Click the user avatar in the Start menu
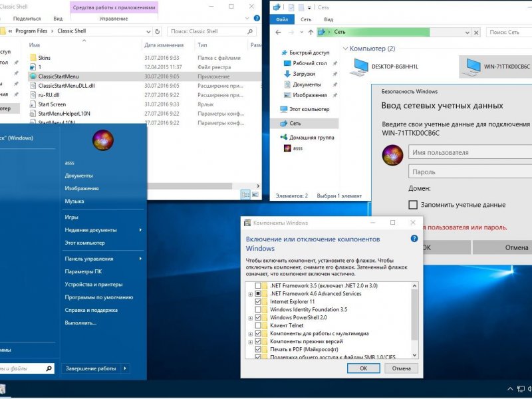This screenshot has width=532, height=399. pos(103,140)
